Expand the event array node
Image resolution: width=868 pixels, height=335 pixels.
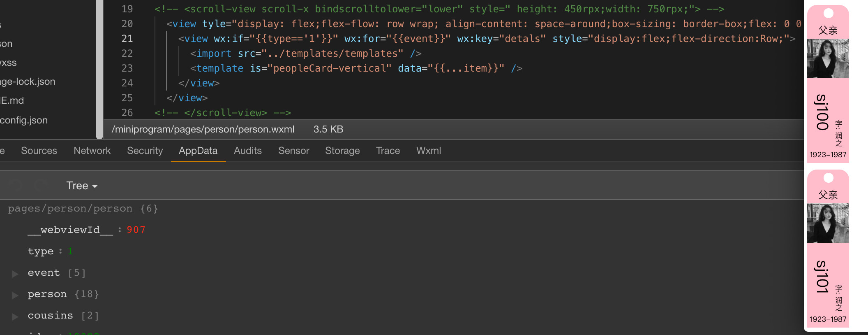(15, 274)
